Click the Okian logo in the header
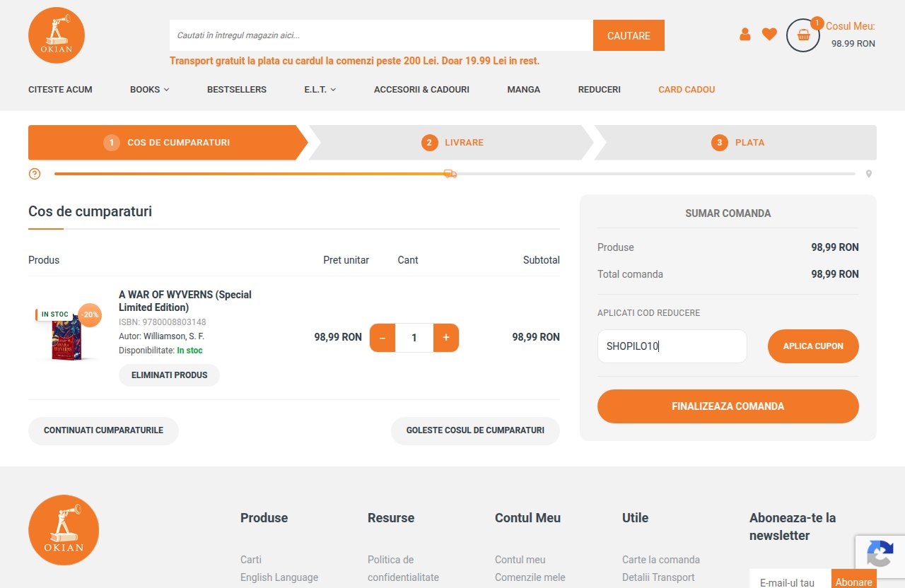The width and height of the screenshot is (905, 588). [57, 35]
